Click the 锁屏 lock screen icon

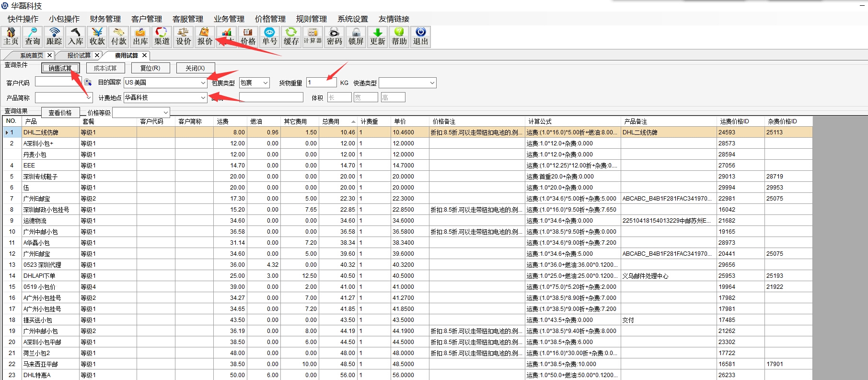356,36
